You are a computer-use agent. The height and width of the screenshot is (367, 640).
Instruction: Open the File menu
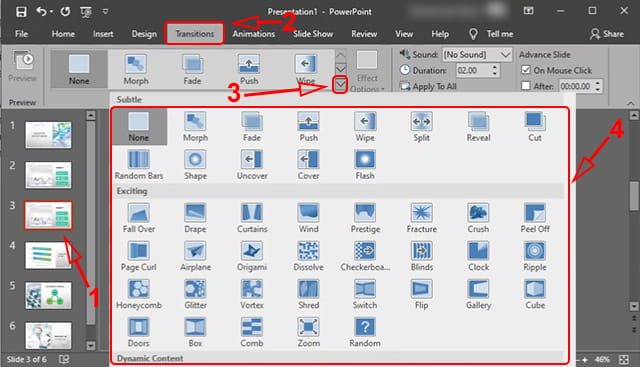tap(21, 34)
